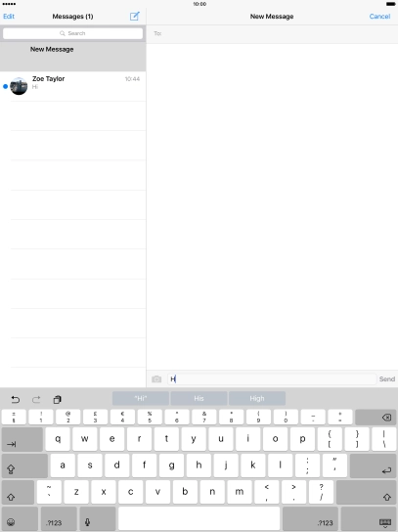Screen dimensions: 398x532
Task: Toggle the right shift key
Action: (x=367, y=492)
